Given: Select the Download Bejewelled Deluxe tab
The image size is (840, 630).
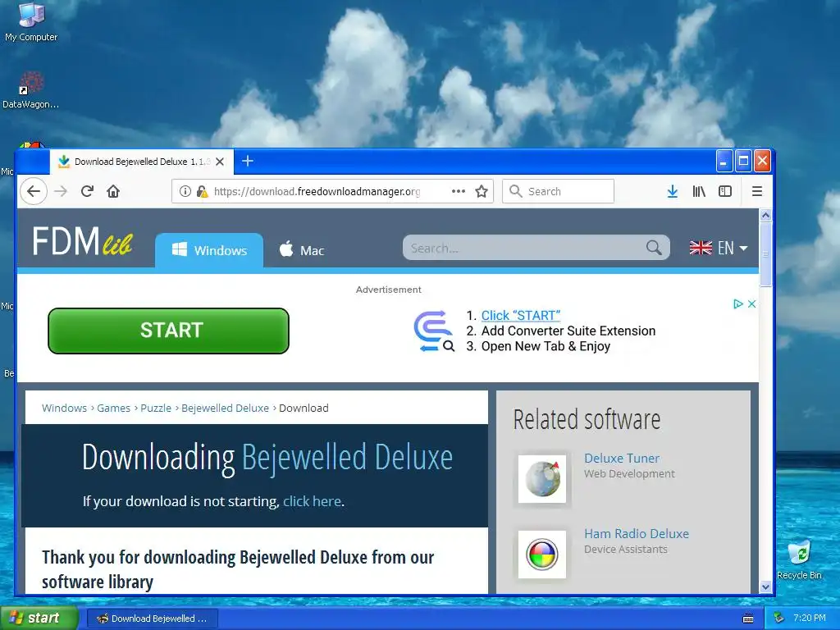Looking at the screenshot, I should click(142, 162).
